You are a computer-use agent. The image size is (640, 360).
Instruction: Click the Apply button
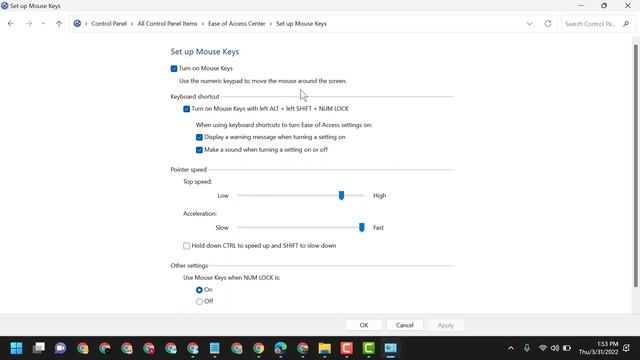[446, 325]
